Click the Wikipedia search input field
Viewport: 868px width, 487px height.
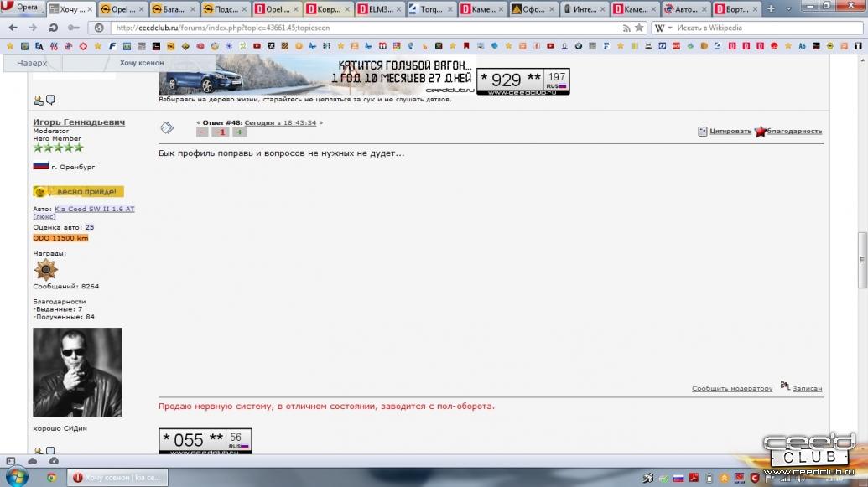768,28
